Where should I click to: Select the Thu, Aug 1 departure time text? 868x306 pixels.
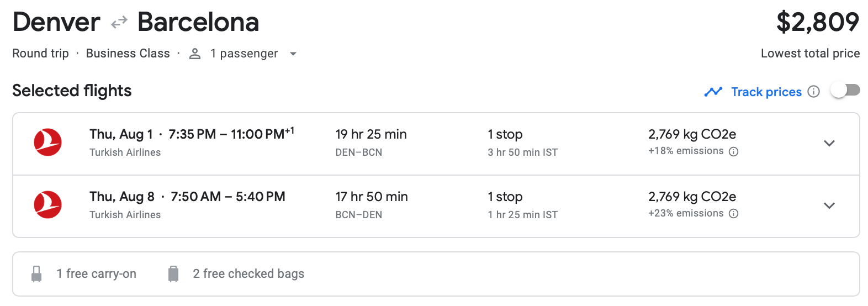(x=192, y=134)
